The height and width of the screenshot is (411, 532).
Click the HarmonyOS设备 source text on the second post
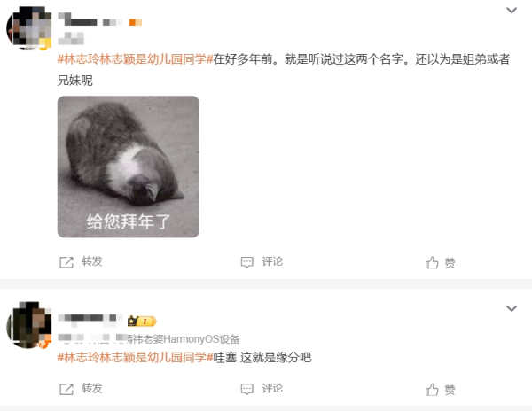click(x=201, y=339)
